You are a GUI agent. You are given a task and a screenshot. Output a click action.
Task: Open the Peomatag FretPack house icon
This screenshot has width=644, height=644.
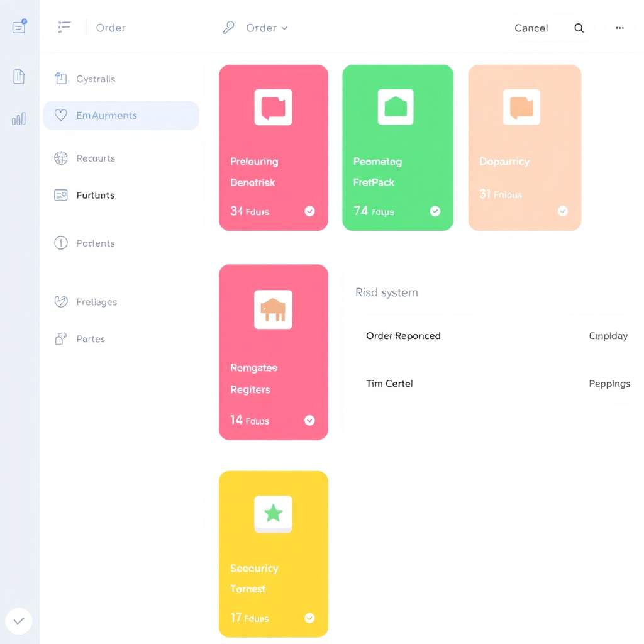click(x=396, y=107)
